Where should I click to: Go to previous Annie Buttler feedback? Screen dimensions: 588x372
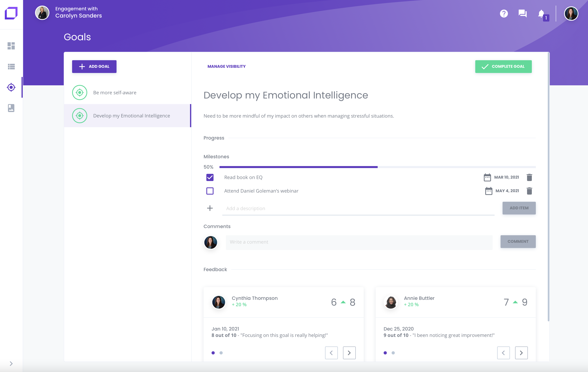(503, 353)
